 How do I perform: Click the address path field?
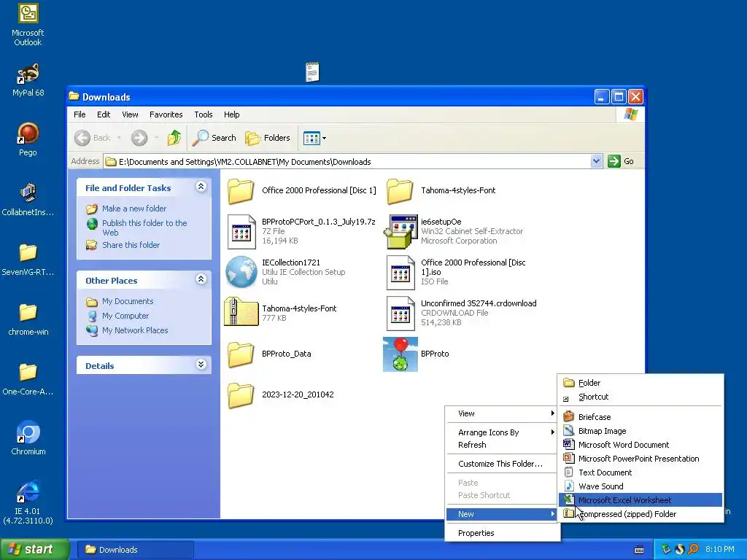pyautogui.click(x=347, y=161)
